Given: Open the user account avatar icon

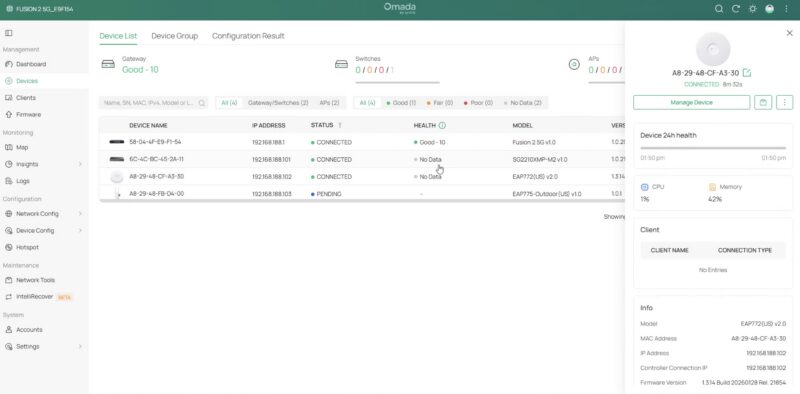Looking at the screenshot, I should coord(769,9).
